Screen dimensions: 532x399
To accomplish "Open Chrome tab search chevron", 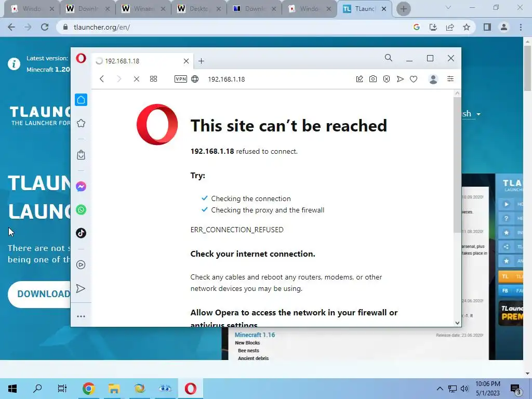I will pos(448,7).
